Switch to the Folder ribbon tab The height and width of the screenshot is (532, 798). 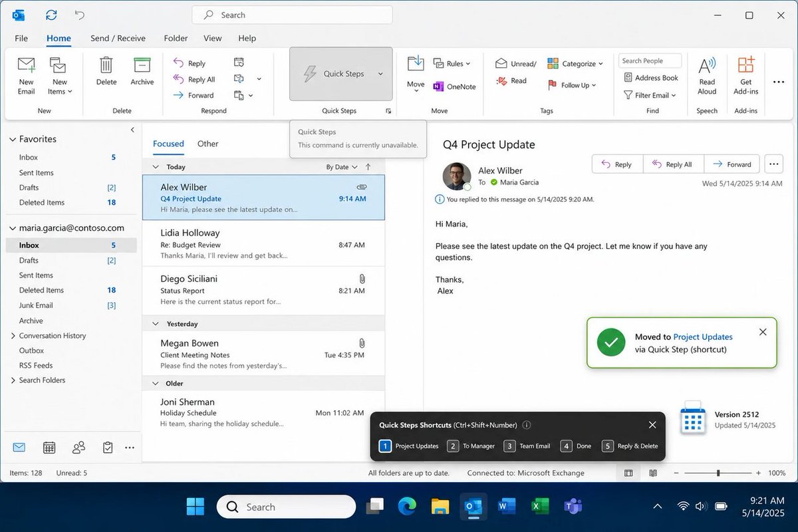tap(176, 38)
